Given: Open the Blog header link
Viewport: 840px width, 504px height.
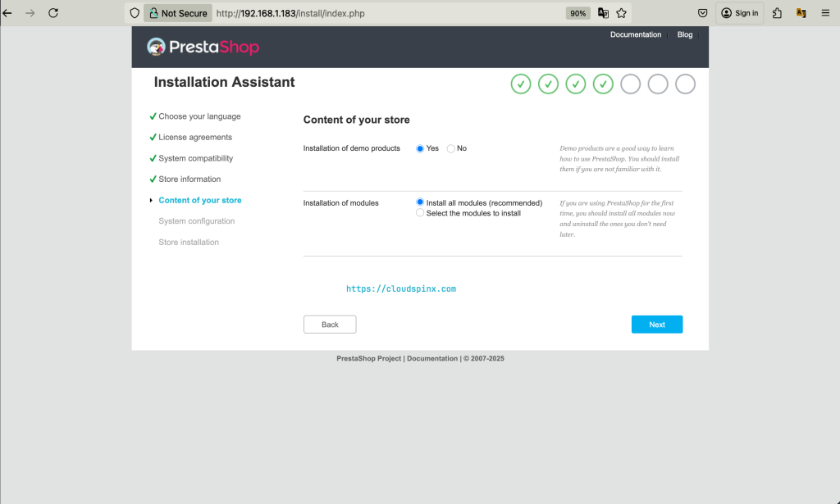Looking at the screenshot, I should pos(685,34).
